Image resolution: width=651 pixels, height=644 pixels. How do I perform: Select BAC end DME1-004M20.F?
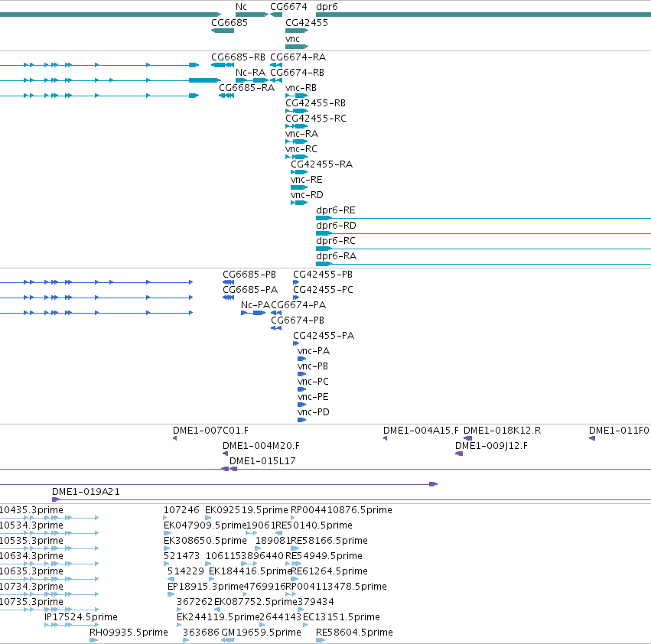pyautogui.click(x=261, y=446)
